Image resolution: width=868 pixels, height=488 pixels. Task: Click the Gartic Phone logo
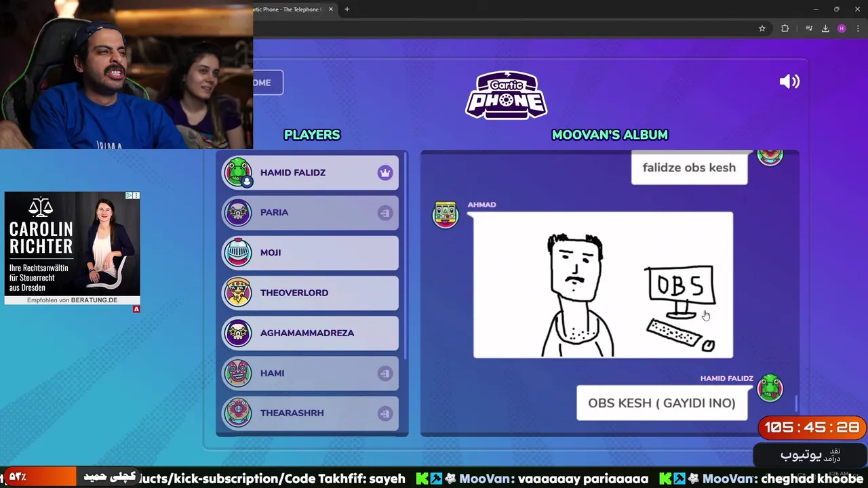[x=507, y=95]
